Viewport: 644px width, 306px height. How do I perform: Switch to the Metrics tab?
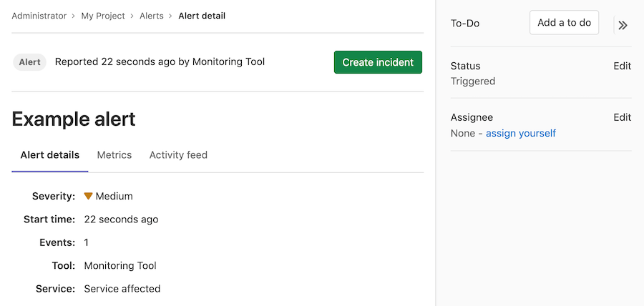click(x=114, y=155)
